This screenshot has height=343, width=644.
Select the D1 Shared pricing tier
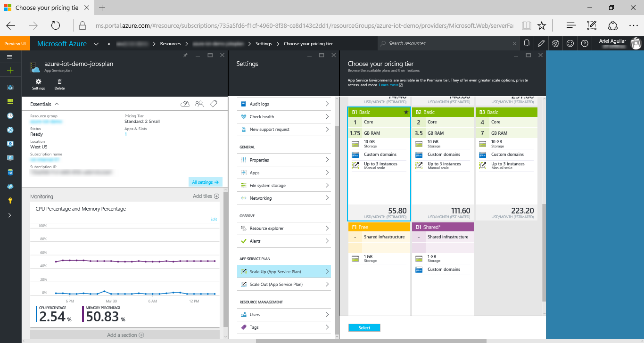coord(443,269)
